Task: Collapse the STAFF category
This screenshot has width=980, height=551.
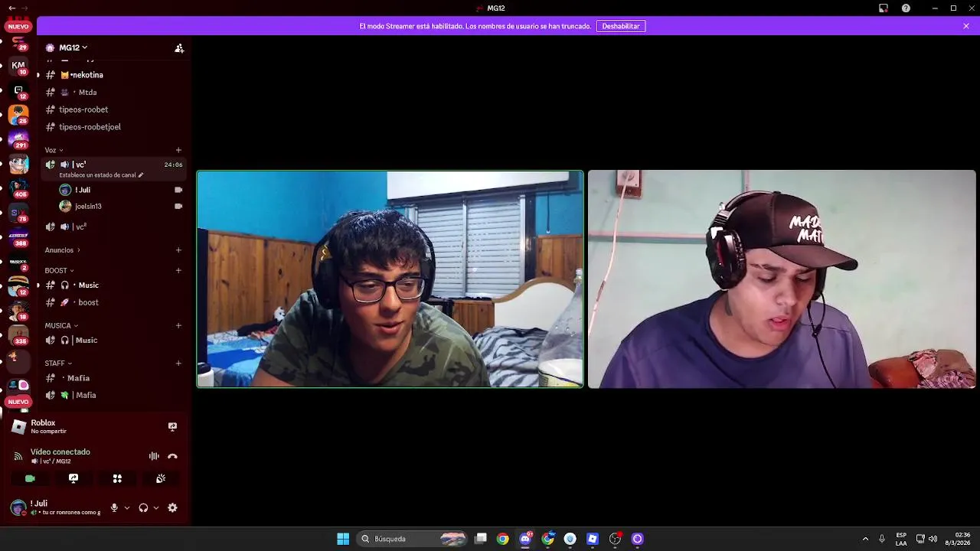Action: coord(58,364)
